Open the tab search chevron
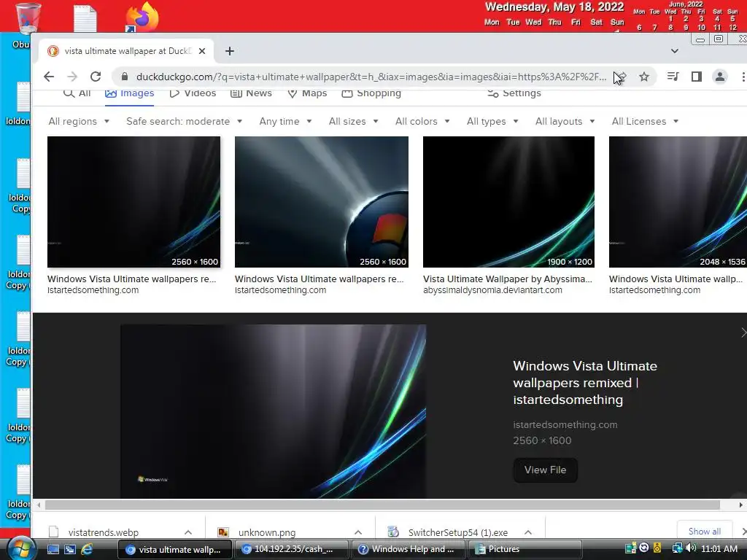This screenshot has height=560, width=747. pyautogui.click(x=675, y=51)
